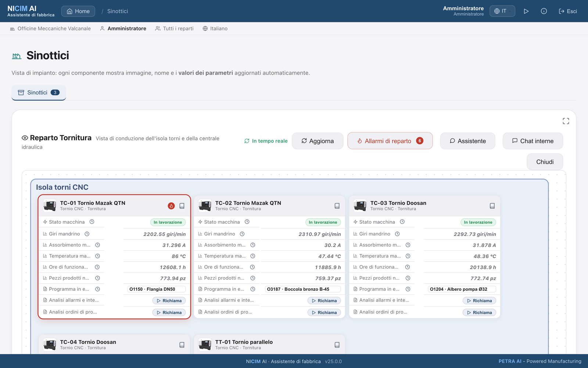The image size is (588, 368).
Task: Click the history clock for TC-01 Temperatura
Action: coord(98,256)
